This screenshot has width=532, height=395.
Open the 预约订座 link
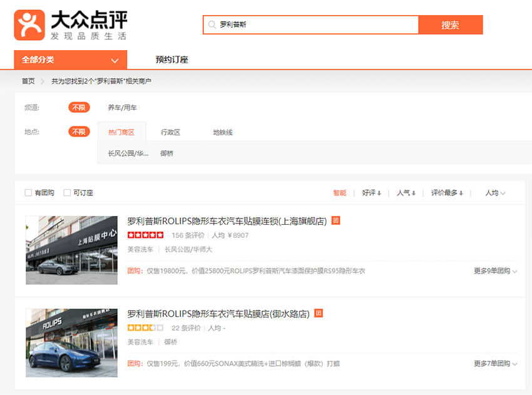coord(171,59)
